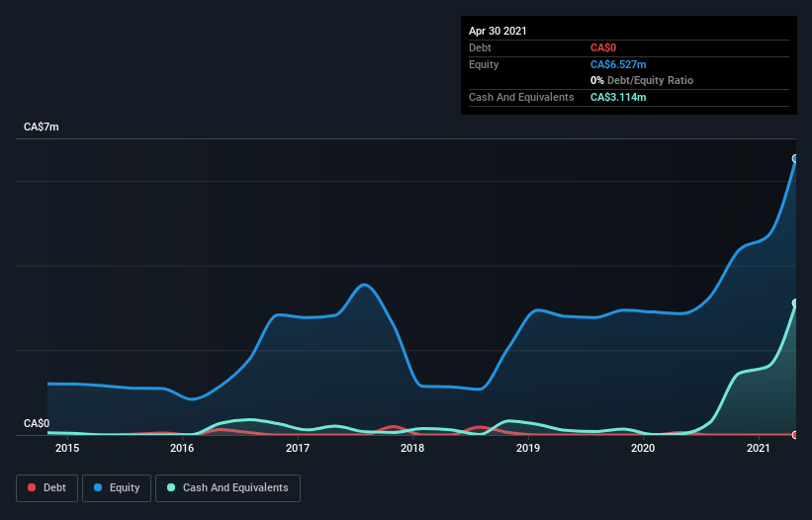Click the CA$3.114m cash value

[x=618, y=97]
